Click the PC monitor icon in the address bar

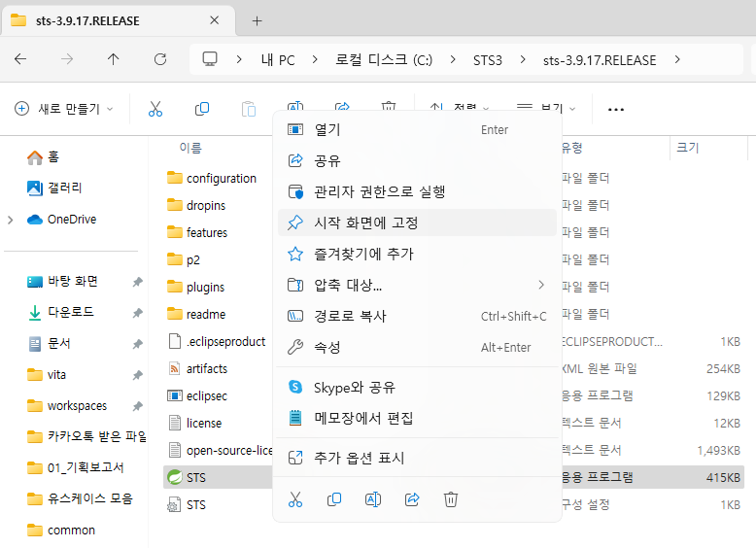[x=210, y=59]
